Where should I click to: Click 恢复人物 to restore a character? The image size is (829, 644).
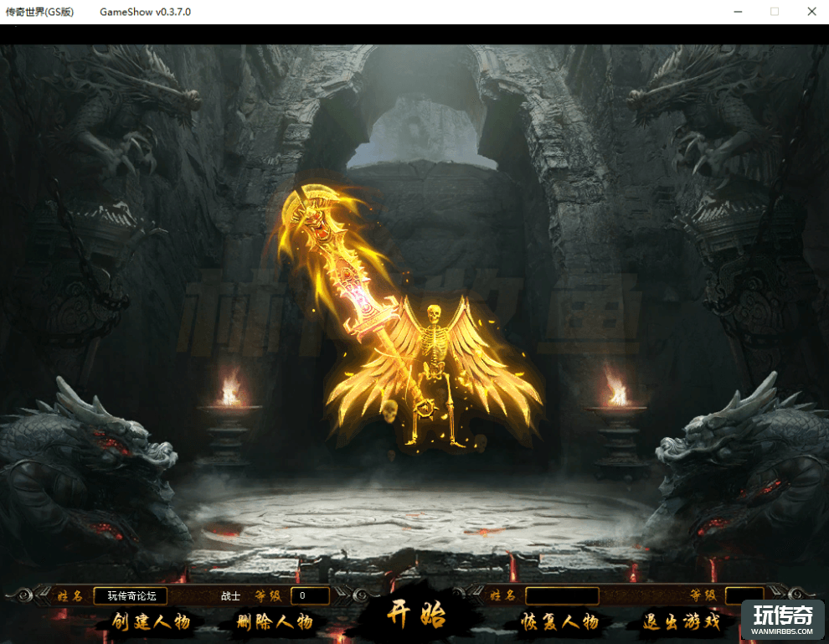pyautogui.click(x=560, y=621)
